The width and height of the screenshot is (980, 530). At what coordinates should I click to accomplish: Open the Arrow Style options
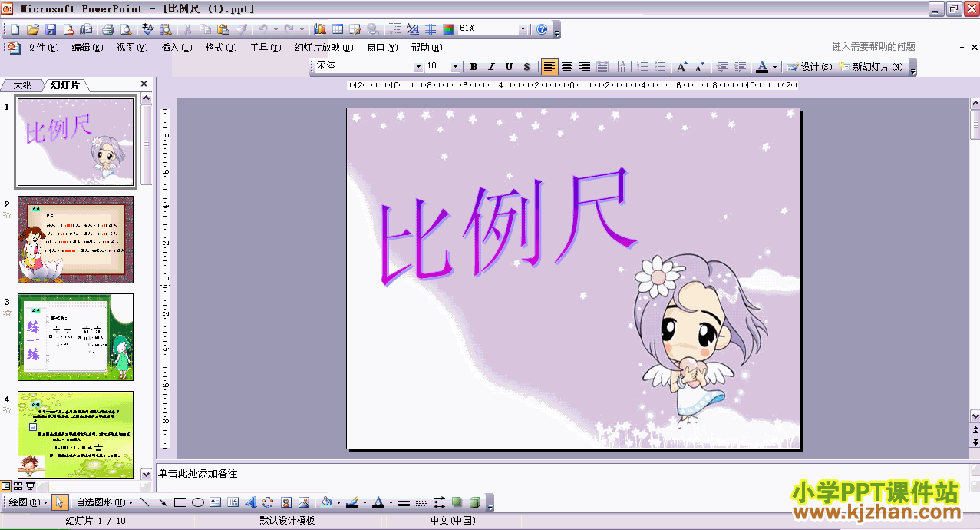point(439,502)
